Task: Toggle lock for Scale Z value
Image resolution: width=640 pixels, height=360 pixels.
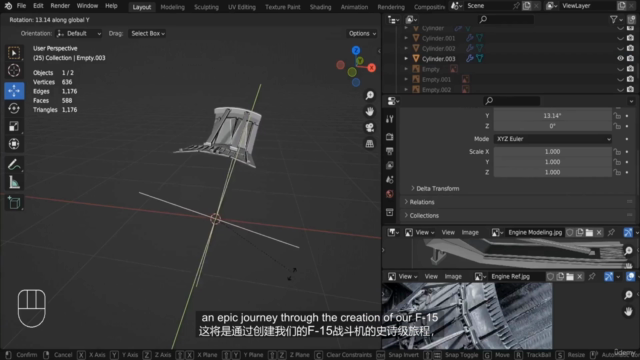Action: [x=617, y=172]
